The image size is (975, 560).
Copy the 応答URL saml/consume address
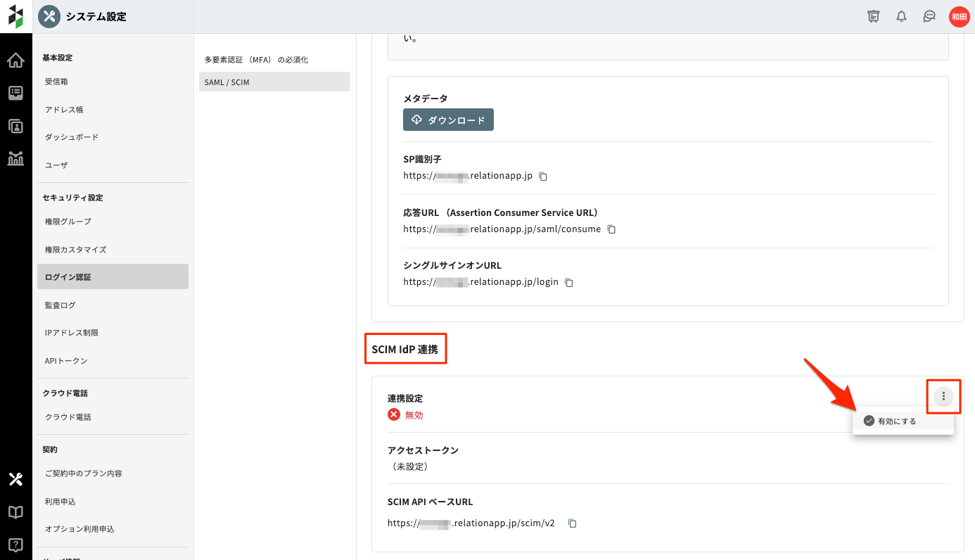(x=611, y=229)
